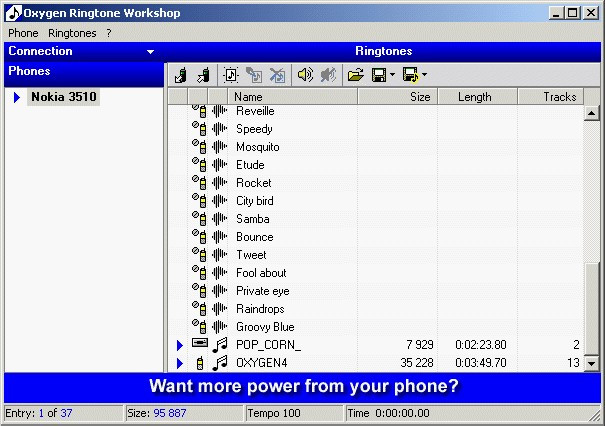
Task: Click the waveform icon beside Bounce
Action: click(x=219, y=237)
